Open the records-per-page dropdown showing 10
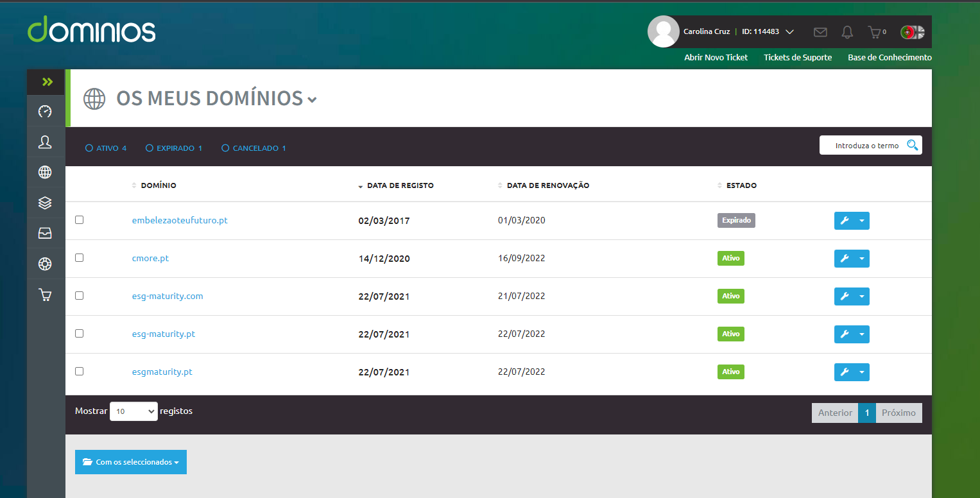 click(x=133, y=411)
